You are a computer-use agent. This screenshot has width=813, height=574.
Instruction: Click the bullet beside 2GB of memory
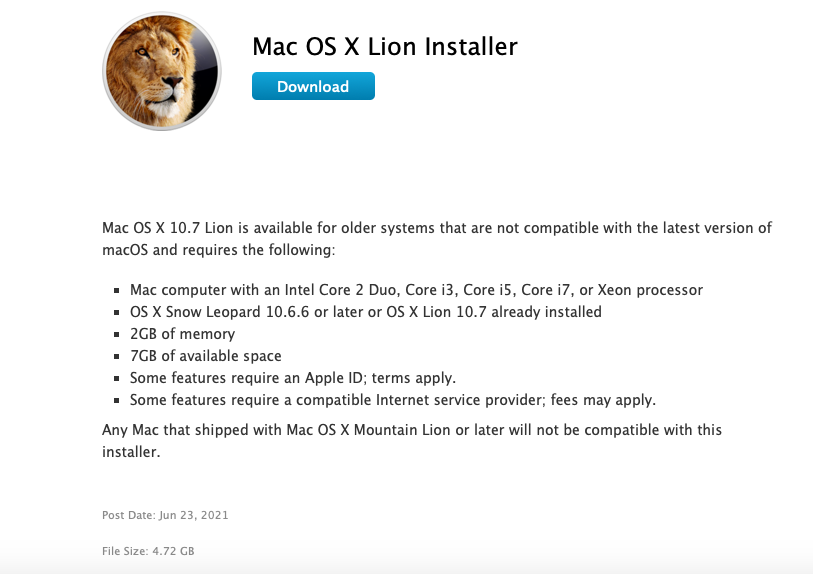coord(117,334)
